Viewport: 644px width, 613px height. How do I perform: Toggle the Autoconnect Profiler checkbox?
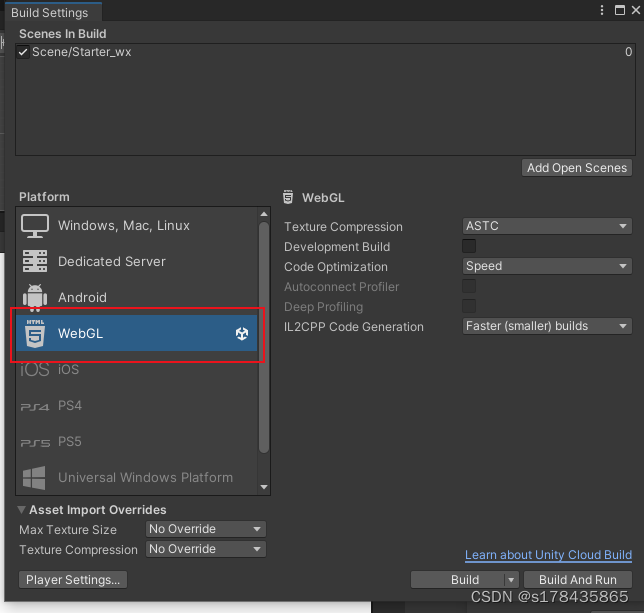469,286
